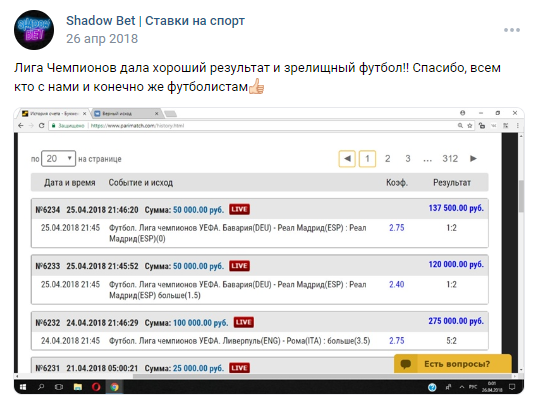Click the browser back arrow
Image resolution: width=533 pixels, height=404 pixels.
click(21, 126)
